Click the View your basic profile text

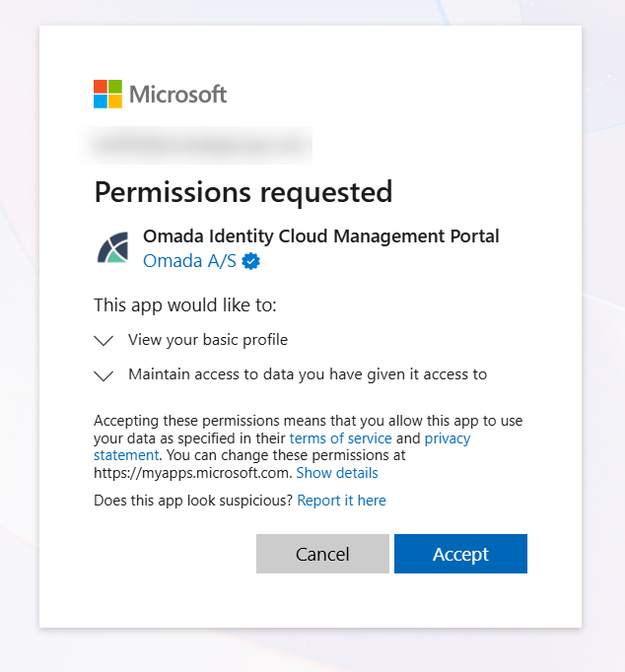(x=208, y=340)
